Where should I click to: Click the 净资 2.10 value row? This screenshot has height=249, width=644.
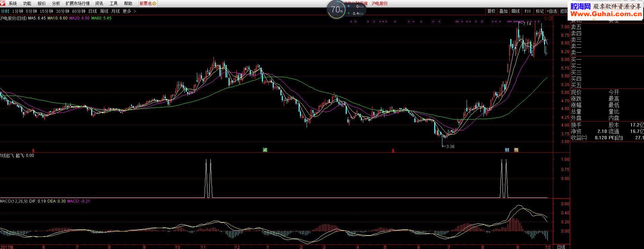pos(589,131)
